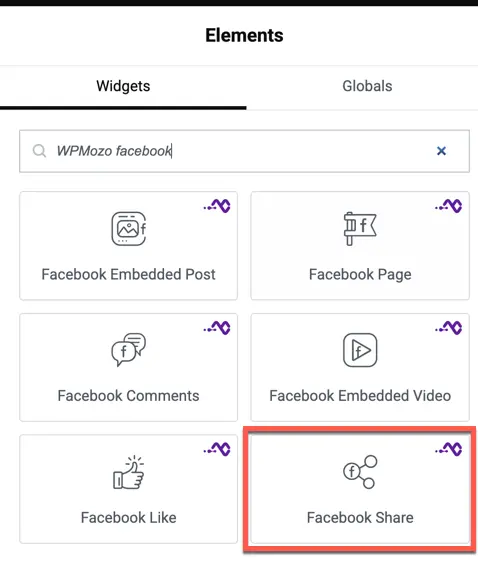Click inside the WPMozo facebook search field
The width and height of the screenshot is (478, 566).
[x=244, y=151]
